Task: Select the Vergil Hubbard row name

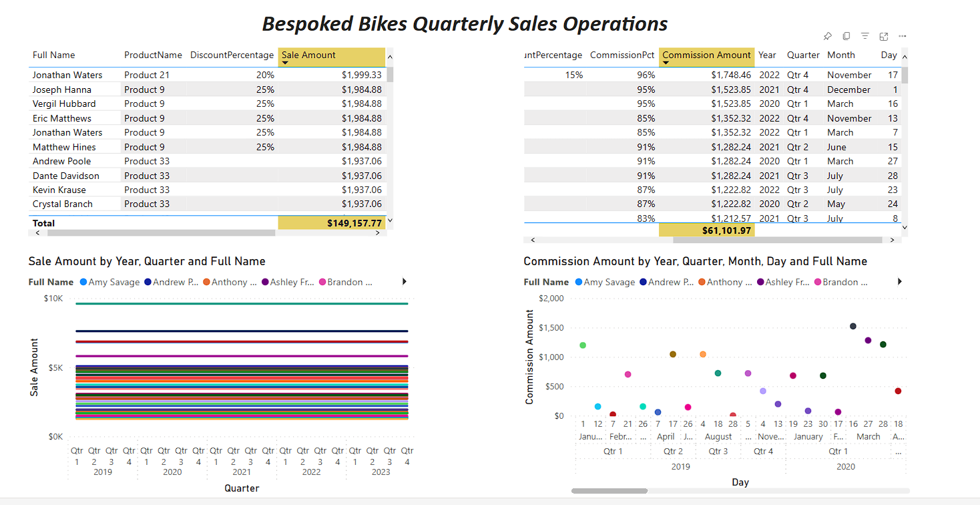Action: pos(64,104)
